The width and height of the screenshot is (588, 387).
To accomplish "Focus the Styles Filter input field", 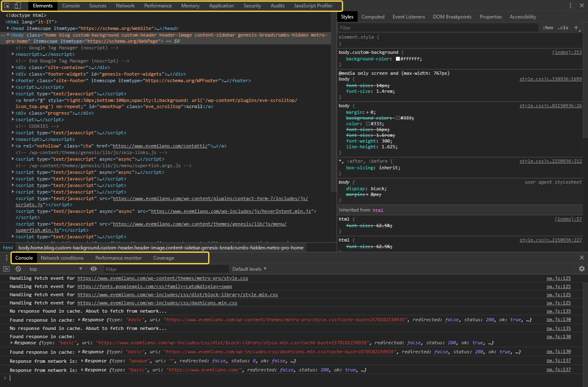I will click(x=438, y=28).
